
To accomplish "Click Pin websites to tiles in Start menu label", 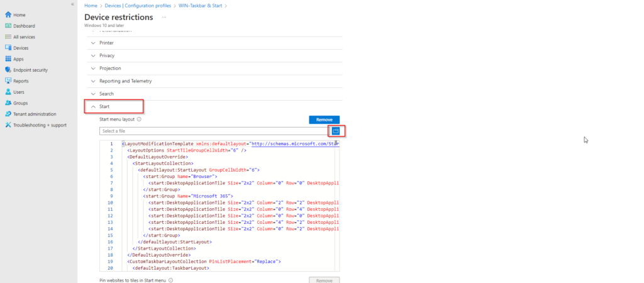I will (x=133, y=280).
